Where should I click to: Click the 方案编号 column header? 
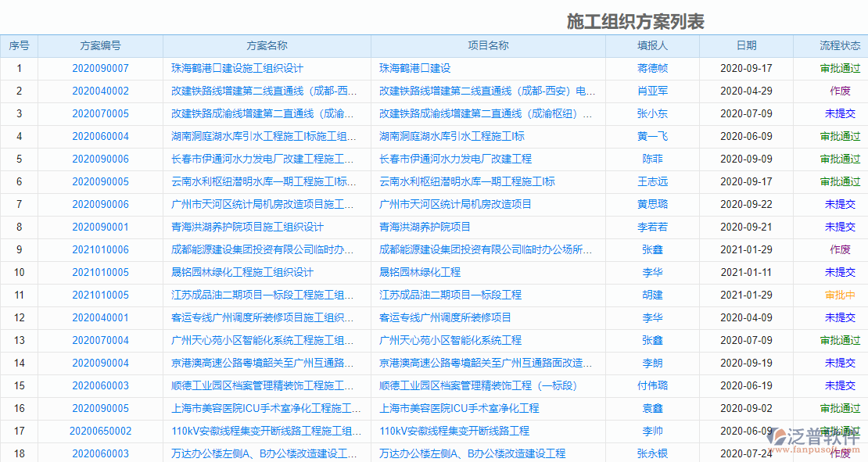[x=102, y=45]
